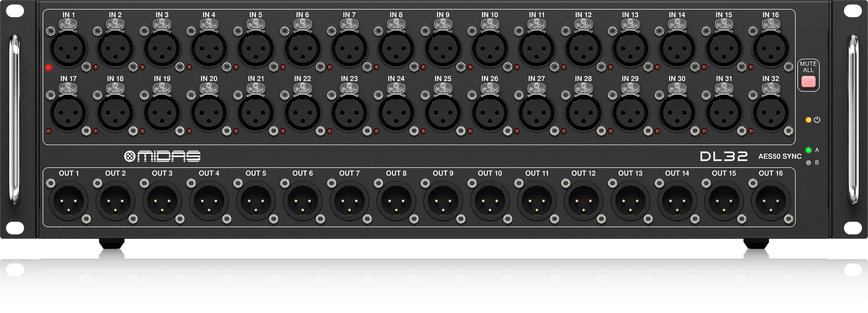Viewport: 868px width, 313px height.
Task: Click the IN 10 XLR input connector
Action: pos(490,49)
